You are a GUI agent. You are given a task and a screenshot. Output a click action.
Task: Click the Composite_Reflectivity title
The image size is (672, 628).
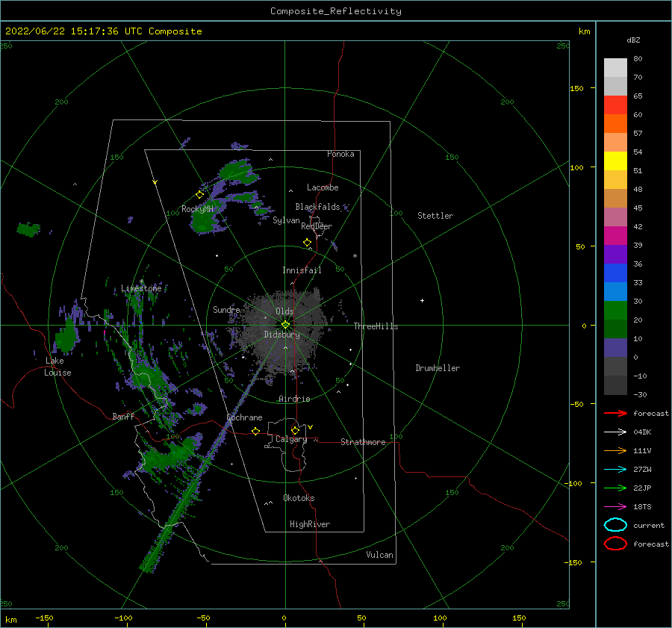336,11
